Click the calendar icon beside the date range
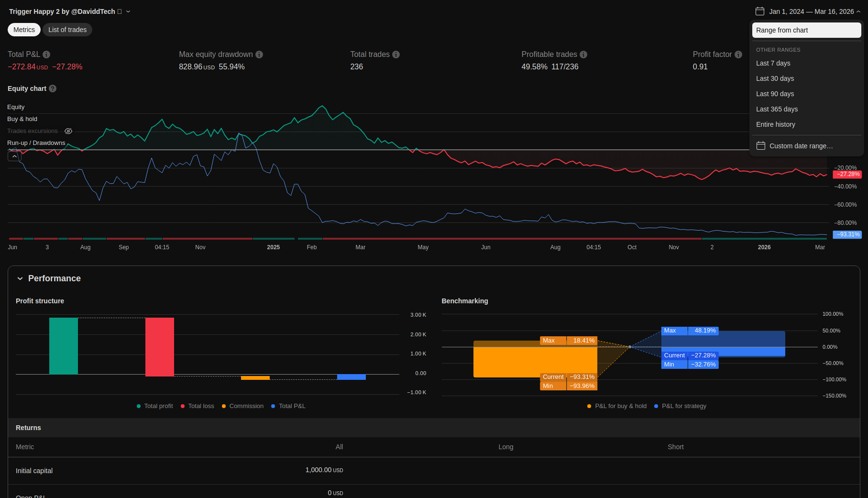The width and height of the screenshot is (868, 498). tap(760, 11)
